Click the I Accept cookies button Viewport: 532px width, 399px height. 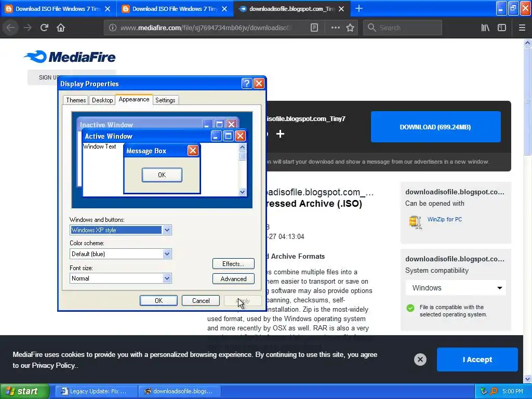point(477,360)
